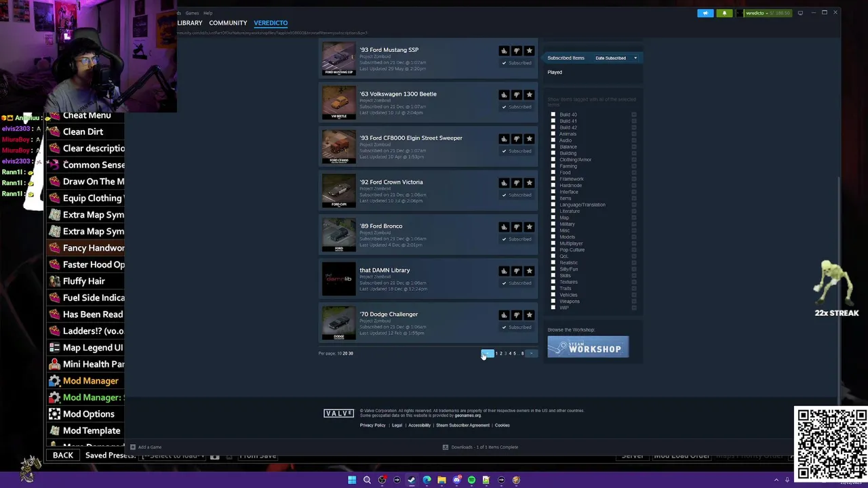Click the Steam notifications bell icon
Image resolution: width=868 pixels, height=488 pixels.
coord(724,13)
